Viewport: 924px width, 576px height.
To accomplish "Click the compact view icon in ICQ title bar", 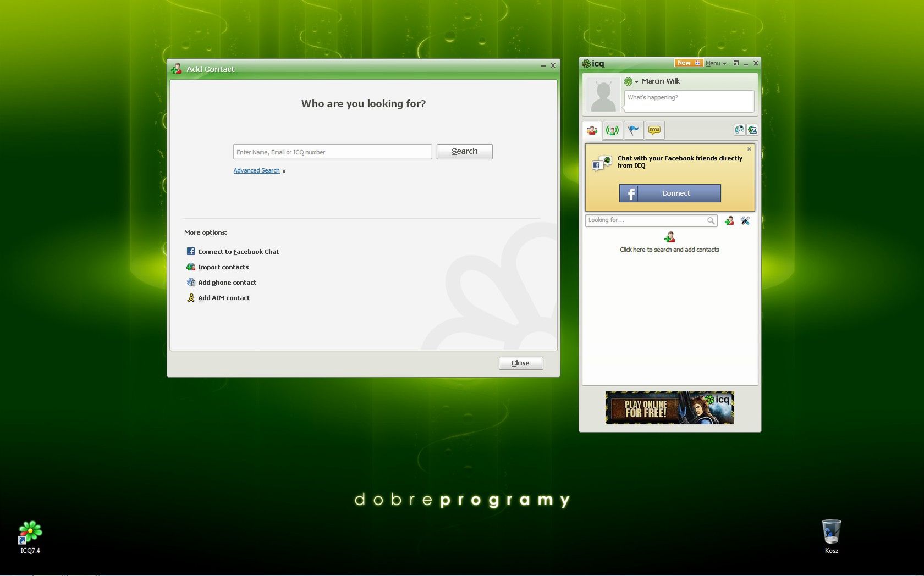I will [736, 63].
